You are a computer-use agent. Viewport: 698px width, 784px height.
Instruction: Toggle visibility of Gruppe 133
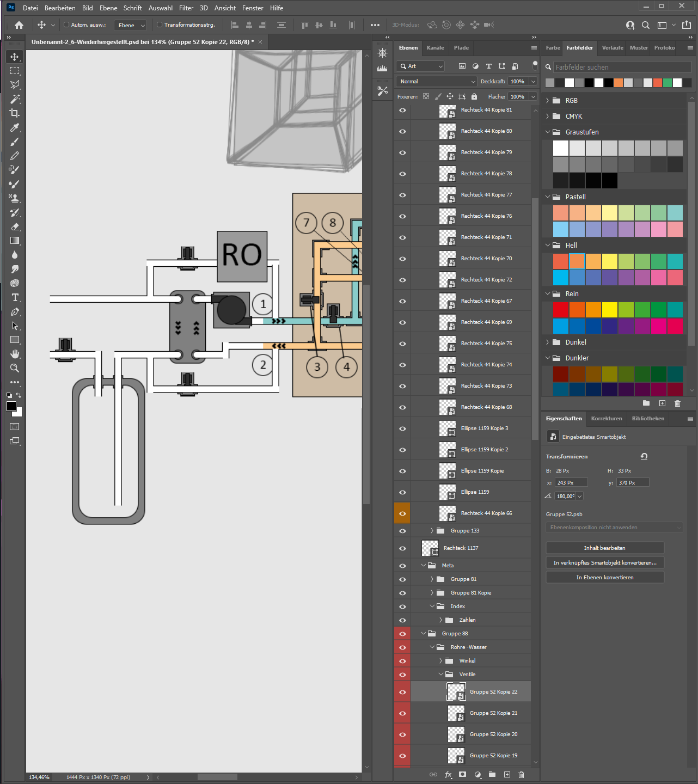402,531
